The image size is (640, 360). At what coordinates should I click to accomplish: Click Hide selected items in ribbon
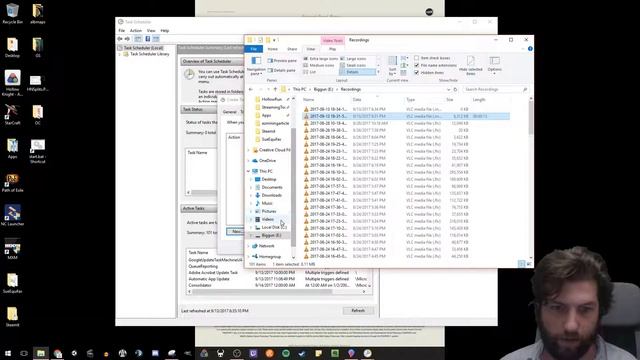[471, 66]
